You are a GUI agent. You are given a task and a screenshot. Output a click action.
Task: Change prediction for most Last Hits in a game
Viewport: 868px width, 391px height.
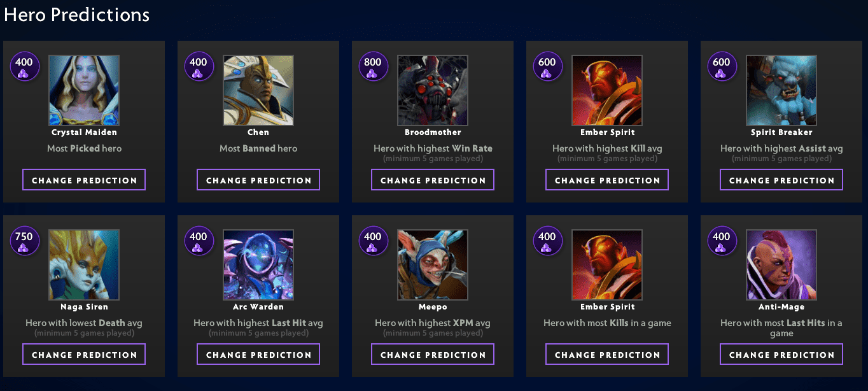coord(781,355)
